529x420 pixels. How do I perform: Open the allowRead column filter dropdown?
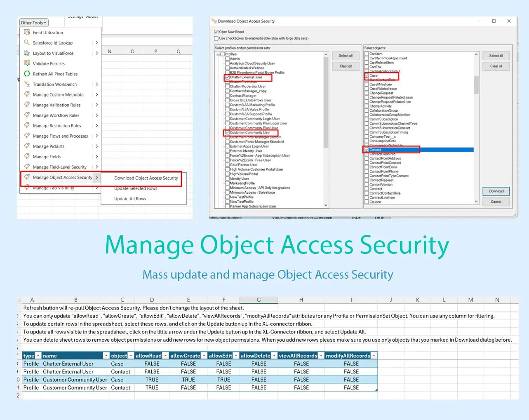click(165, 356)
